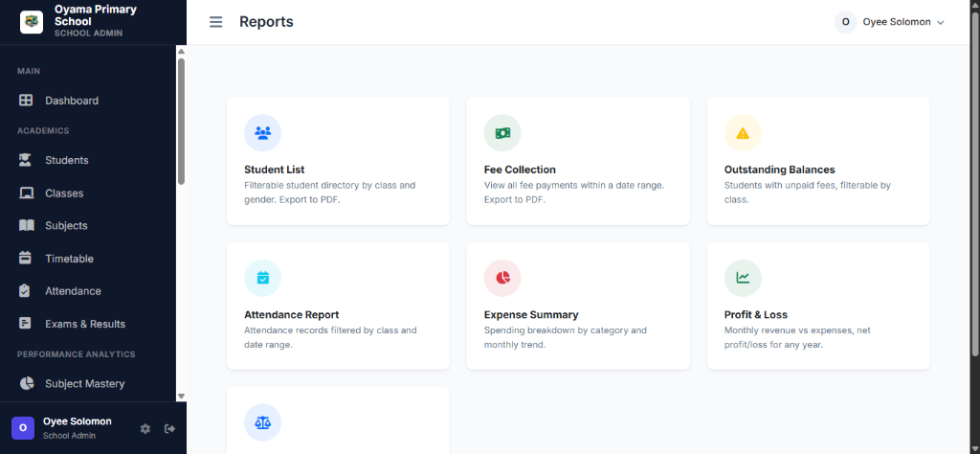Click the Expense Summary pie chart icon
The height and width of the screenshot is (454, 980).
click(502, 278)
